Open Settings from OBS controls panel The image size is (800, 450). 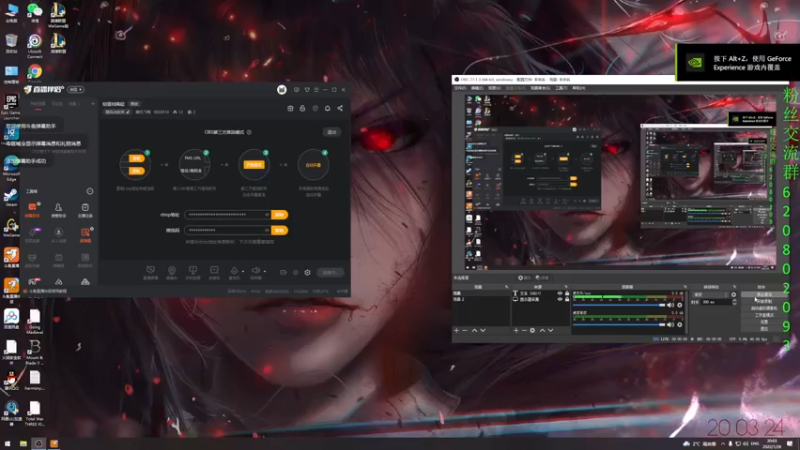[x=763, y=322]
